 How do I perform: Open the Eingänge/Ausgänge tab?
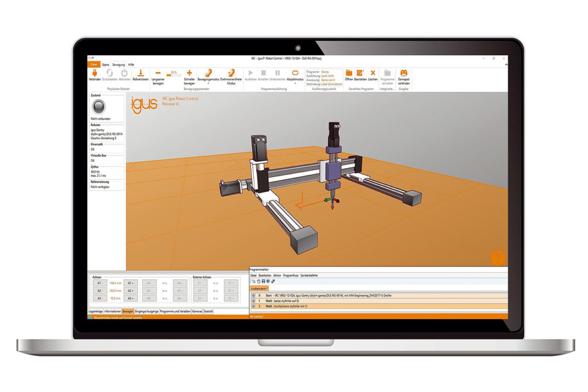coord(146,312)
